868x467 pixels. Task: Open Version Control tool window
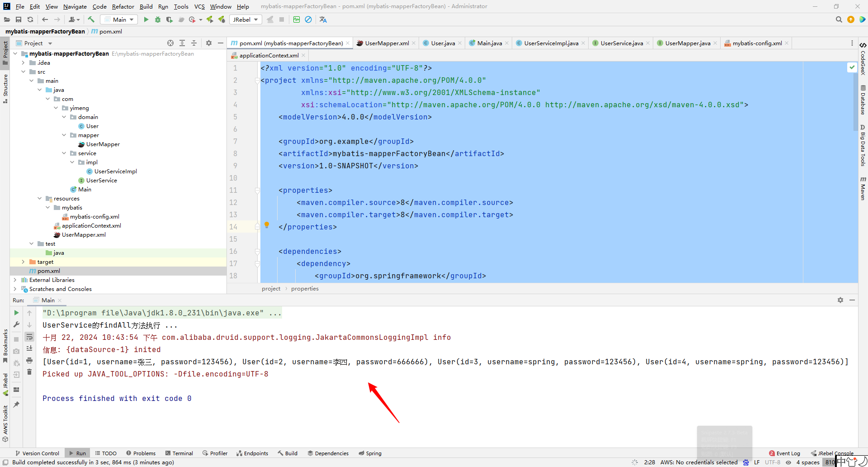[37, 453]
